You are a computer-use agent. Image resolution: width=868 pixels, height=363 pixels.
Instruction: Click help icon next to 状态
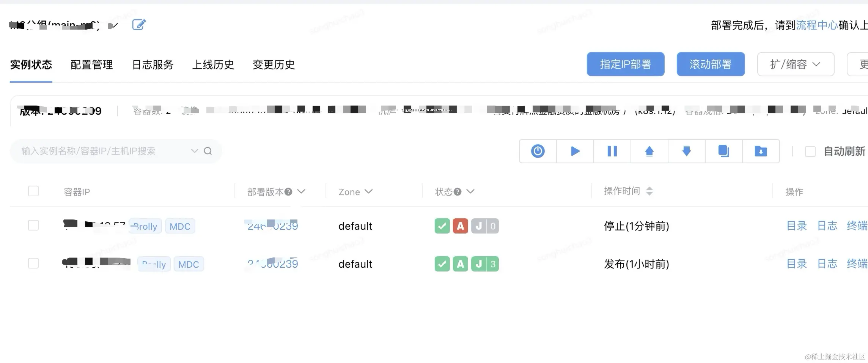click(458, 192)
